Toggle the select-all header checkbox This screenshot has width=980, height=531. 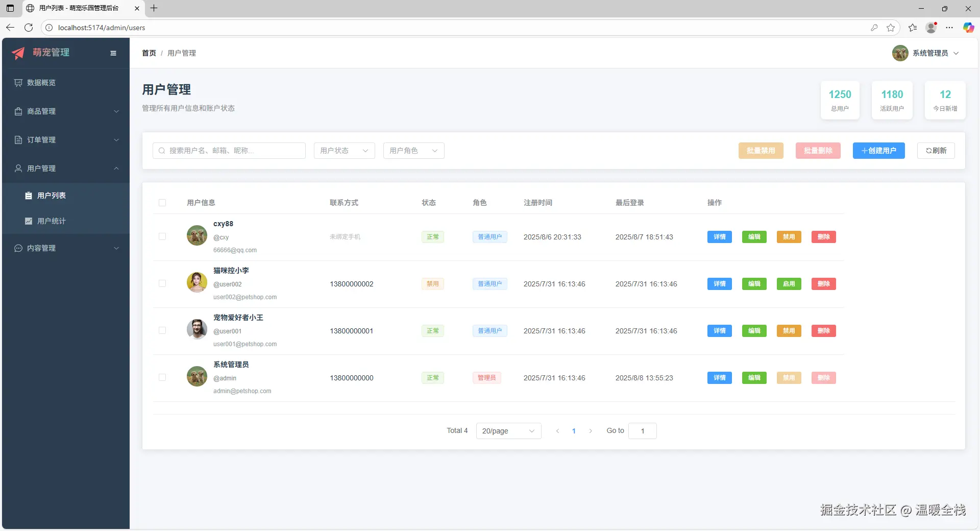(162, 203)
